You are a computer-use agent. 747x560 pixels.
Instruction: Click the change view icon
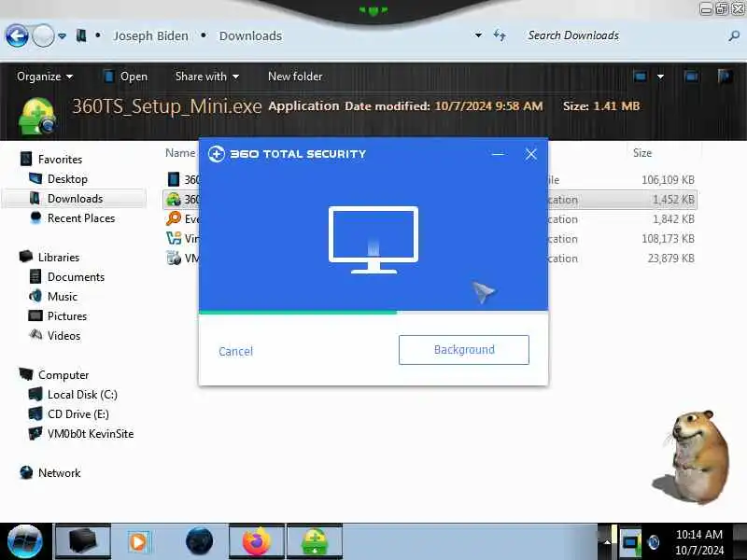(x=640, y=77)
